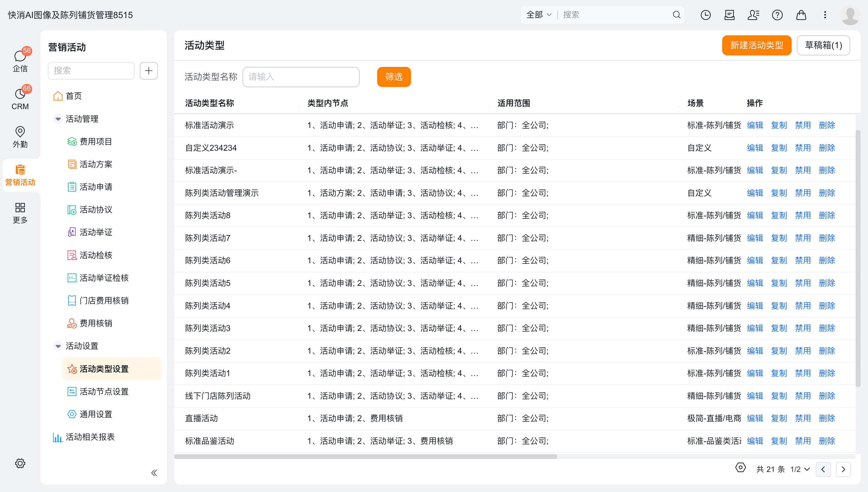Open the history clock icon
Image resolution: width=868 pixels, height=492 pixels.
706,15
